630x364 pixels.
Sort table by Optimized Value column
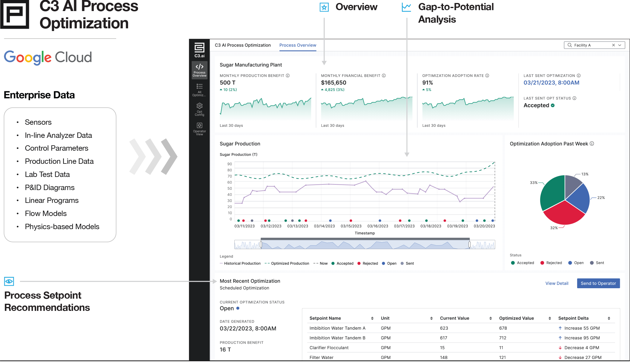550,318
